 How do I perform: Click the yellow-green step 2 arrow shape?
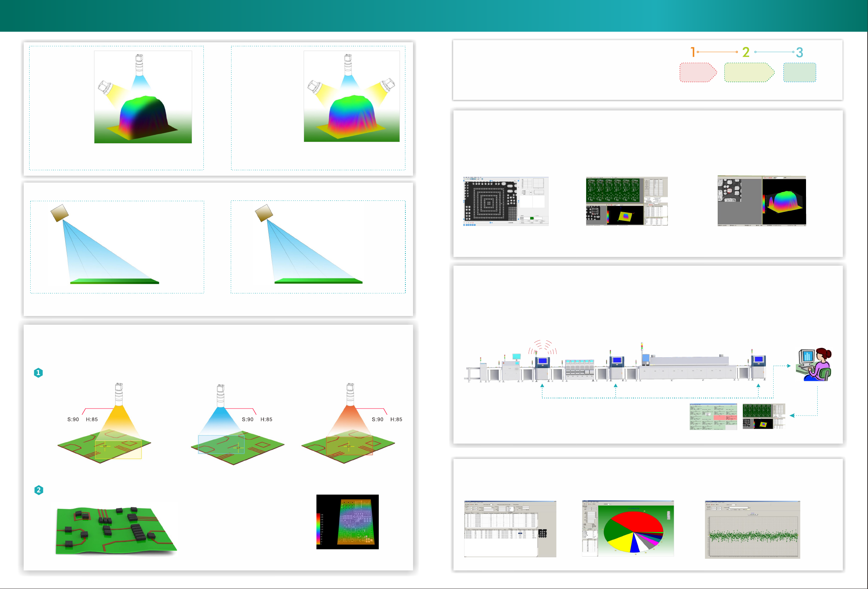(x=748, y=73)
